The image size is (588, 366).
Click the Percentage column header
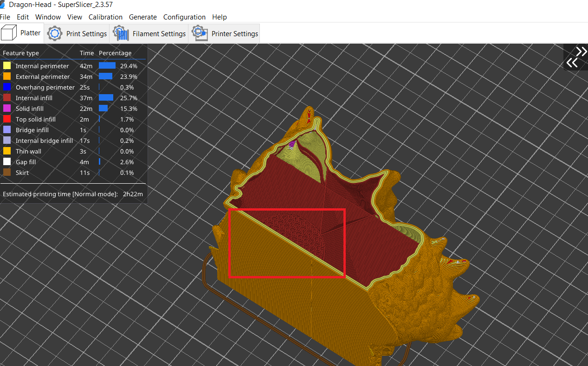[x=115, y=53]
